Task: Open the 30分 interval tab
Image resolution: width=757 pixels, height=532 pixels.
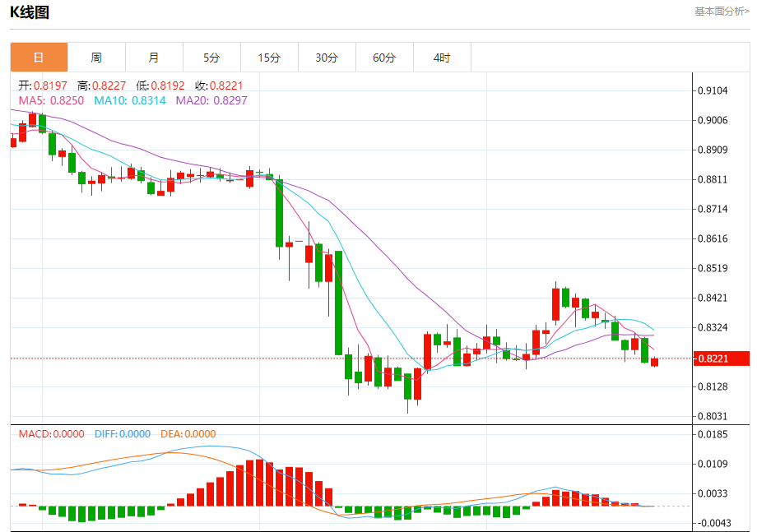Action: pyautogui.click(x=327, y=58)
